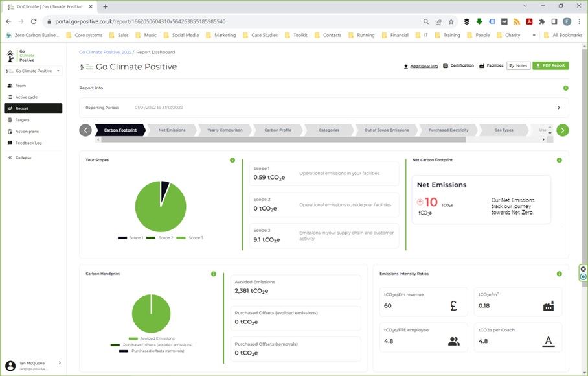Open the Additional info link
588x376 pixels.
[x=421, y=66]
